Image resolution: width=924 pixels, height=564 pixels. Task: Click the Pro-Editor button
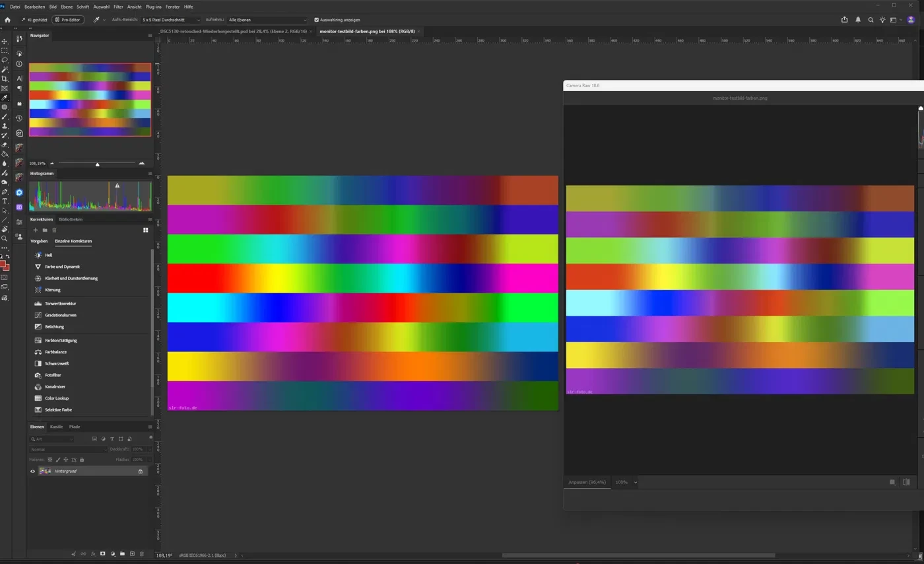67,20
